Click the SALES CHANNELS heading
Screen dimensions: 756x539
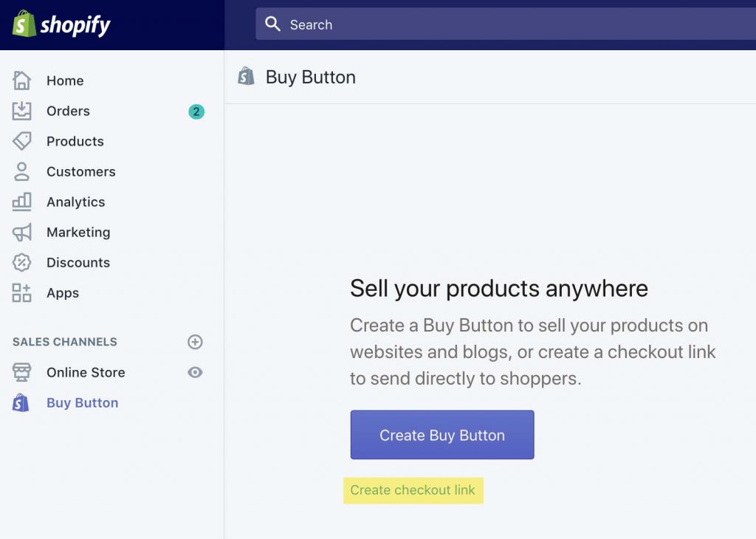[65, 342]
